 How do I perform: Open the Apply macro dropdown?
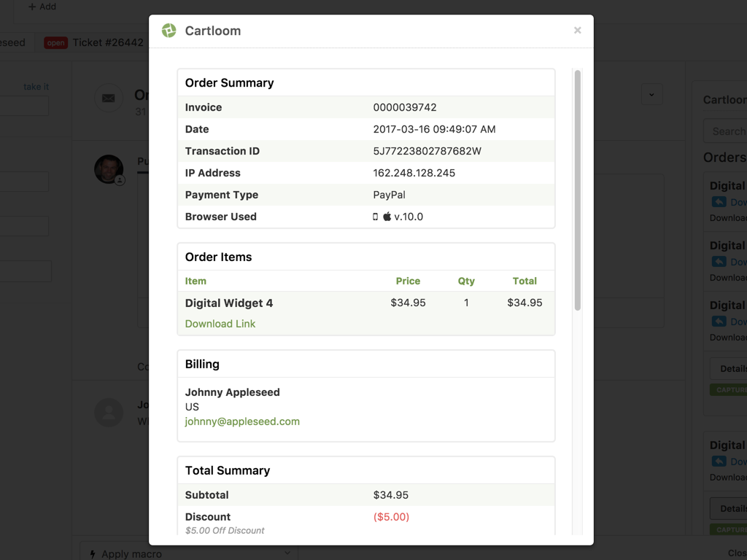pyautogui.click(x=190, y=553)
